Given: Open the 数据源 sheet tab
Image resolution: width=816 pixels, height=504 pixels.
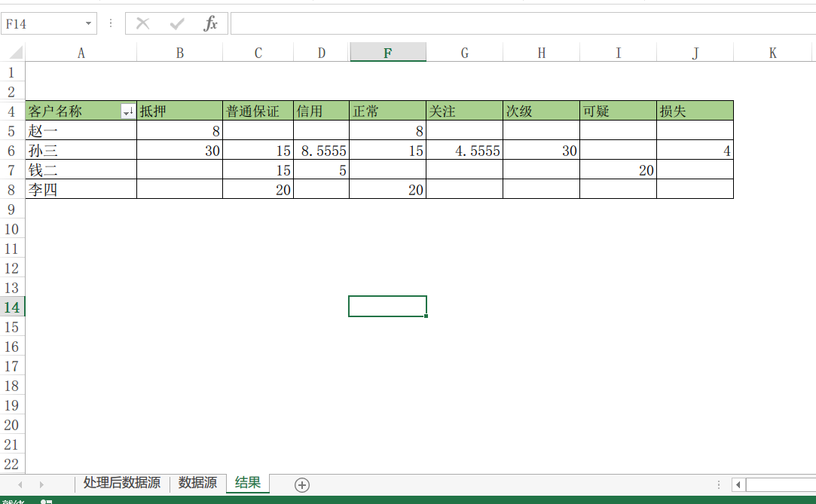Looking at the screenshot, I should [197, 483].
